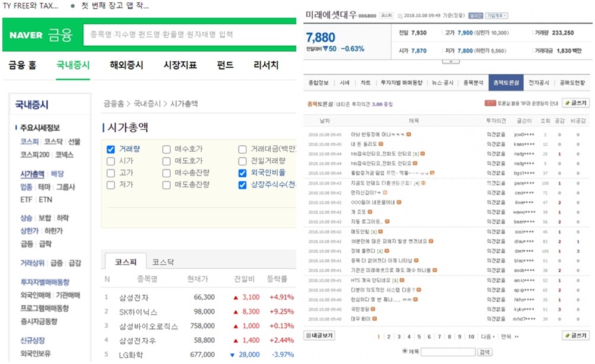Viewport: 595px width, 364px height.
Task: Click the NAVER logo in the green header
Action: pyautogui.click(x=26, y=35)
